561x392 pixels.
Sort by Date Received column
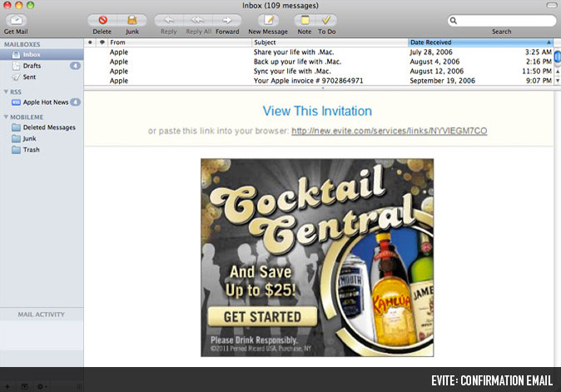(x=480, y=42)
